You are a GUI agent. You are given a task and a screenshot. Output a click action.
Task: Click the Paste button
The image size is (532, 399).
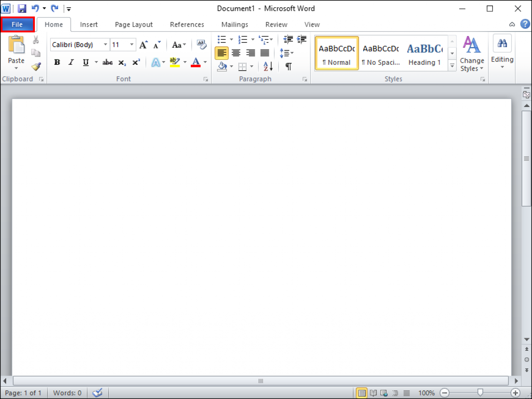coord(16,50)
